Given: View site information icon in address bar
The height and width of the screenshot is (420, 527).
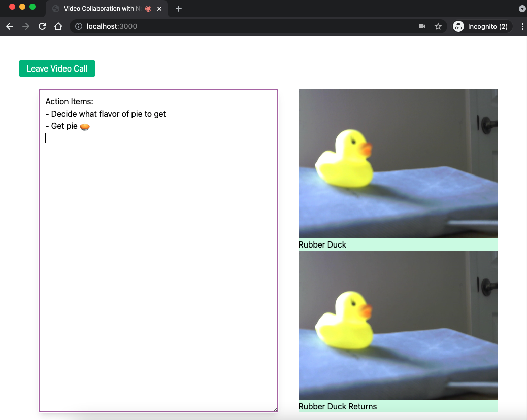Looking at the screenshot, I should (x=79, y=26).
